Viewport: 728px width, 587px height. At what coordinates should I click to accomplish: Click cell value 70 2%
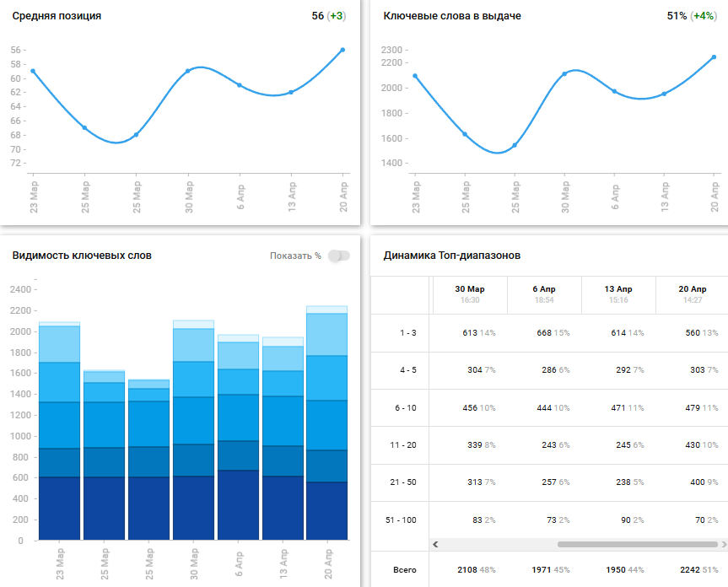(707, 520)
